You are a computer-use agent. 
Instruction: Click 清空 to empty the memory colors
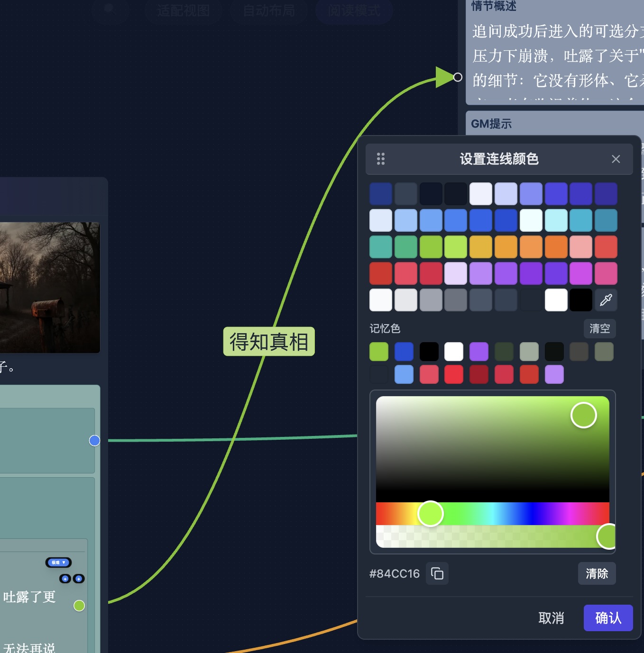pos(599,328)
